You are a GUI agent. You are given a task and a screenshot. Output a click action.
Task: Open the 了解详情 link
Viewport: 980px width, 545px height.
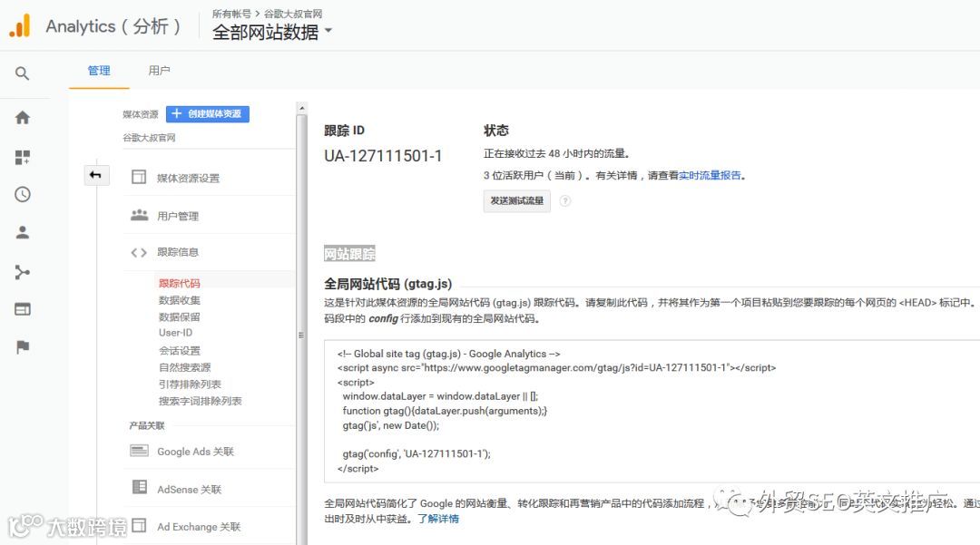point(438,519)
